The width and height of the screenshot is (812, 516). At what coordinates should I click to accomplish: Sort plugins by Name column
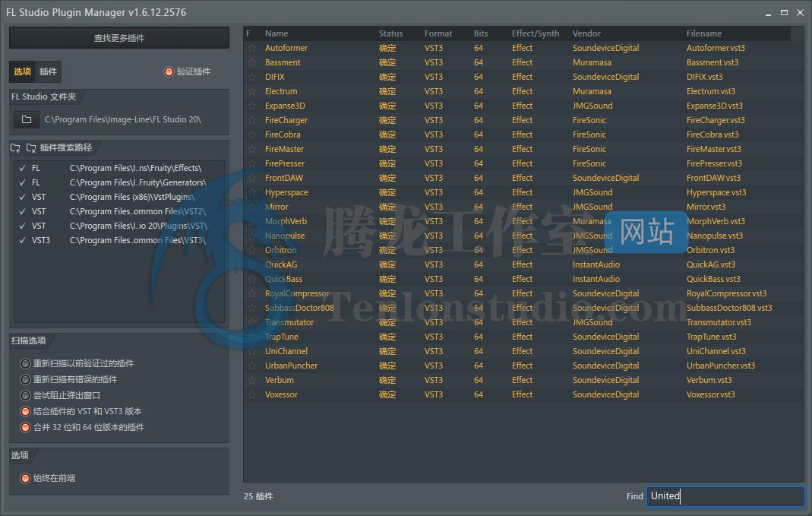pos(276,33)
